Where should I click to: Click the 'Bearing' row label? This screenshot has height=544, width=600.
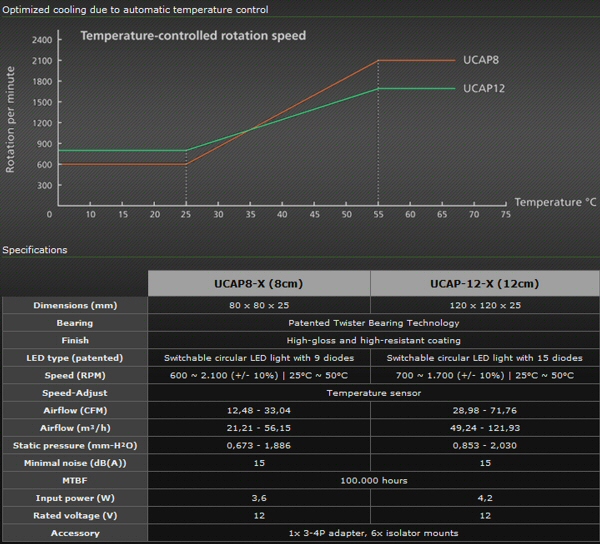coord(75,323)
